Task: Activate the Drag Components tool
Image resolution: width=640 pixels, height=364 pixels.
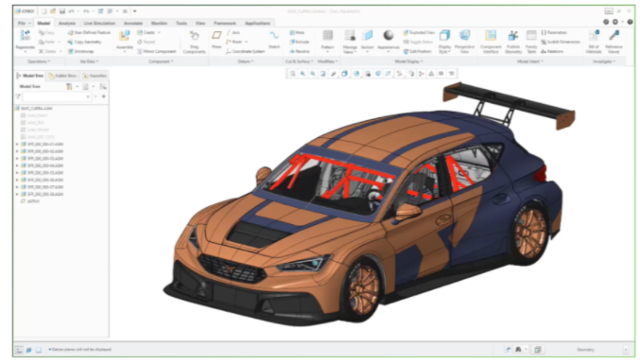Action: [195, 36]
